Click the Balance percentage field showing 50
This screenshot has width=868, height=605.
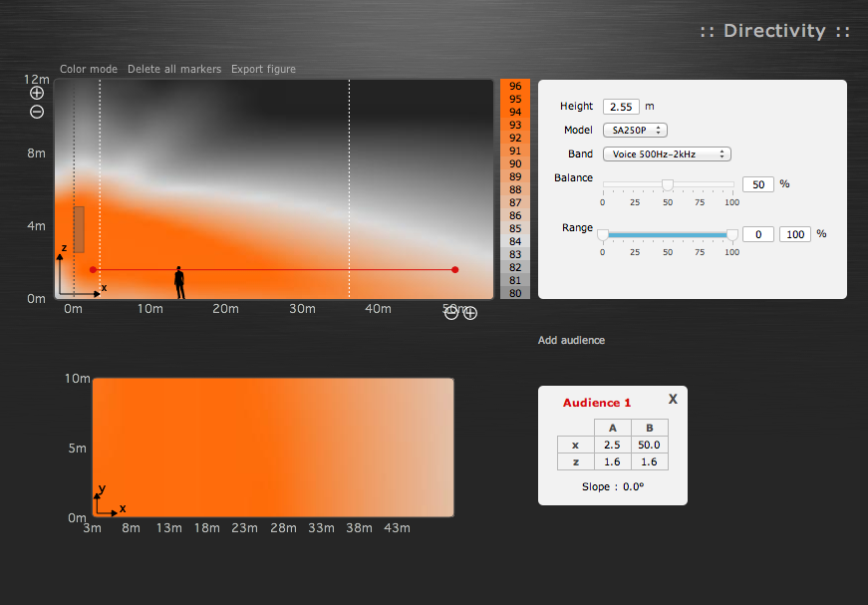click(758, 184)
